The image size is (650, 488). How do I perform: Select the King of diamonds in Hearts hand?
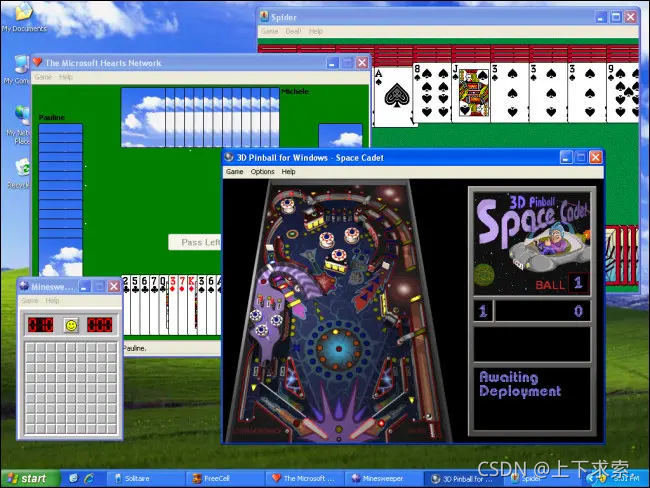point(192,305)
